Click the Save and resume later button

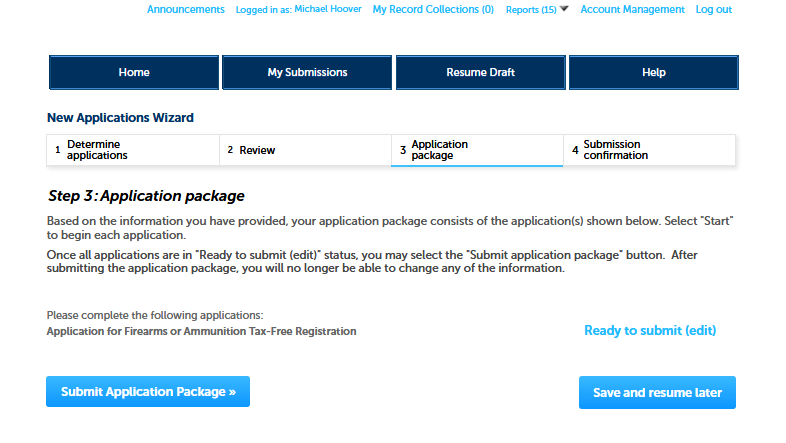[x=657, y=393]
